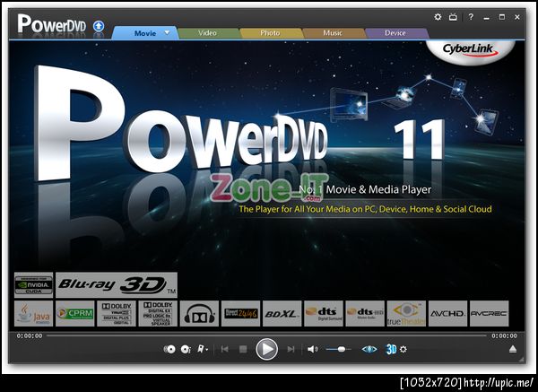Click the BDXL badge
Viewport: 538px width, 392px height.
point(282,313)
